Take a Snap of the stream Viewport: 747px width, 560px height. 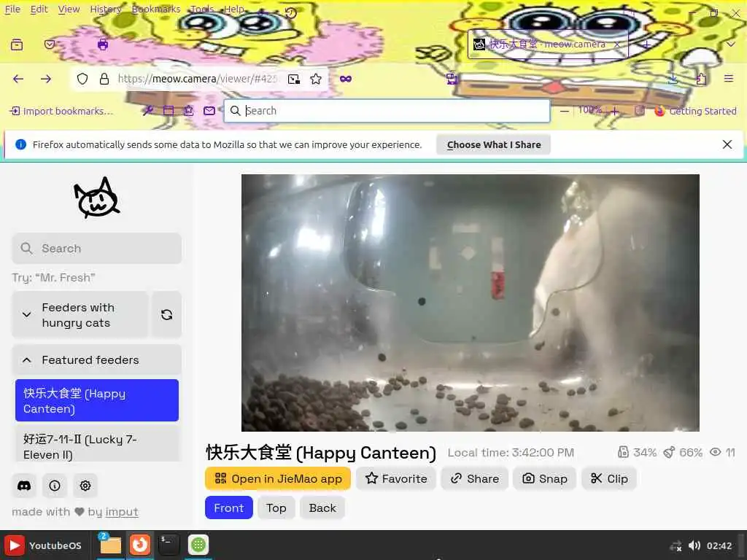coord(544,478)
